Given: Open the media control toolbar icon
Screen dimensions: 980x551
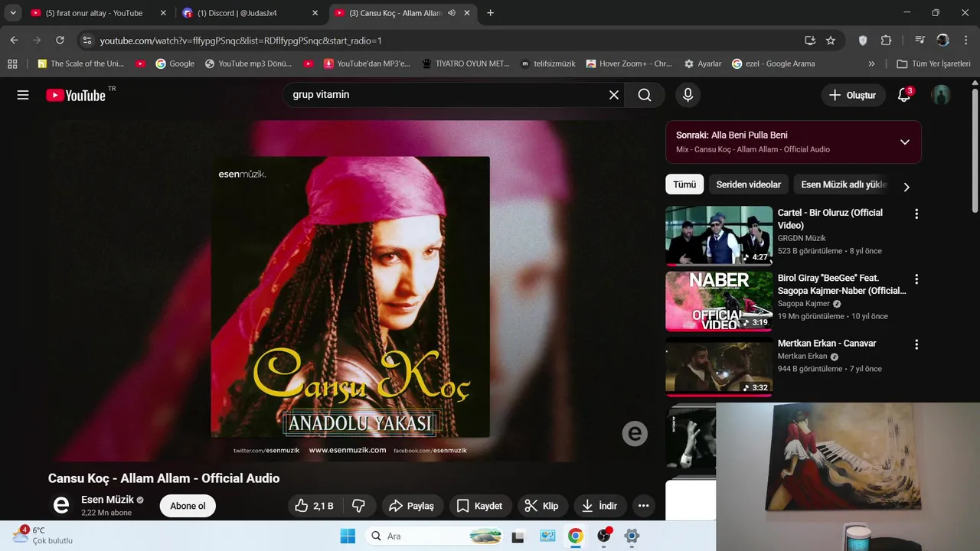Looking at the screenshot, I should (x=920, y=41).
